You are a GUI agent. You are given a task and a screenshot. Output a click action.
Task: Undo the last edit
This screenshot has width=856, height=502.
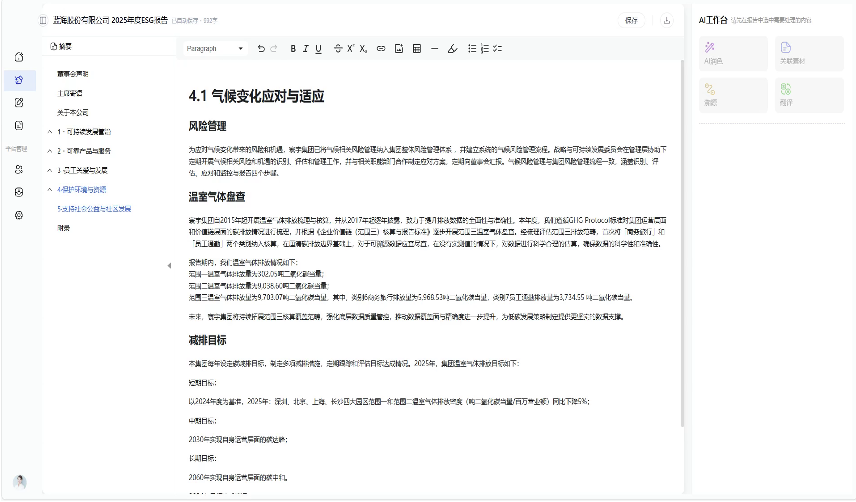tap(261, 49)
